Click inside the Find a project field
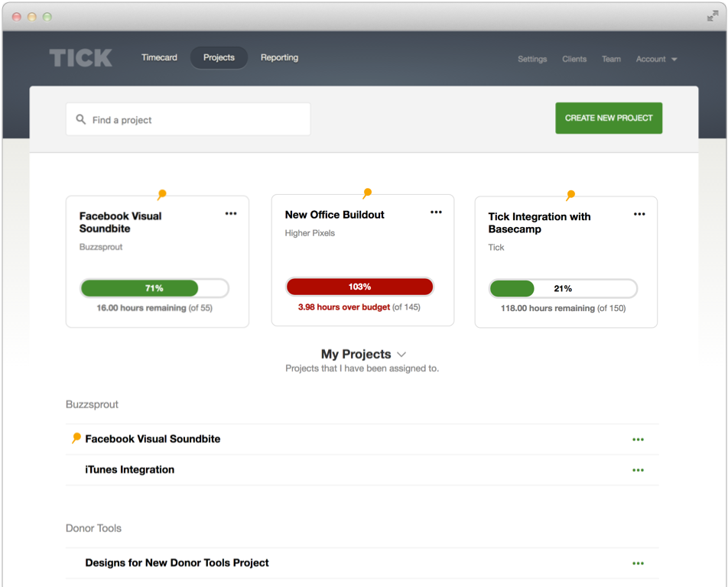 [x=187, y=119]
